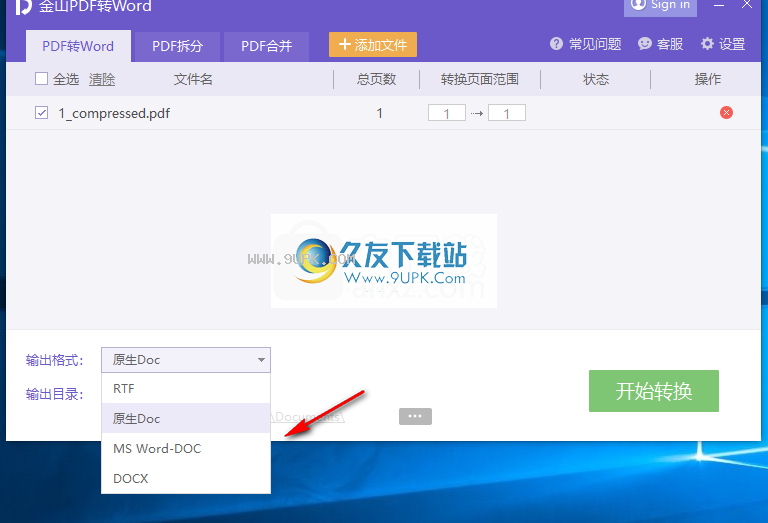Switch to the PDF合并 tab

[266, 47]
